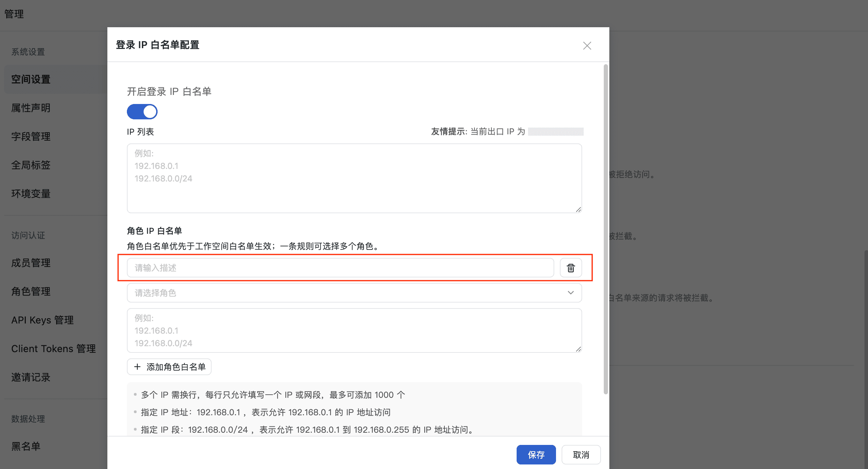Save settings with the 保存 button
868x469 pixels.
click(x=536, y=455)
